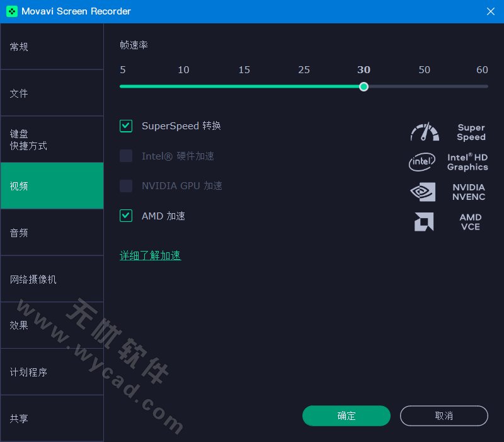Screen dimensions: 504x442
Task: Click the bold 30 frame rate label
Action: (364, 70)
